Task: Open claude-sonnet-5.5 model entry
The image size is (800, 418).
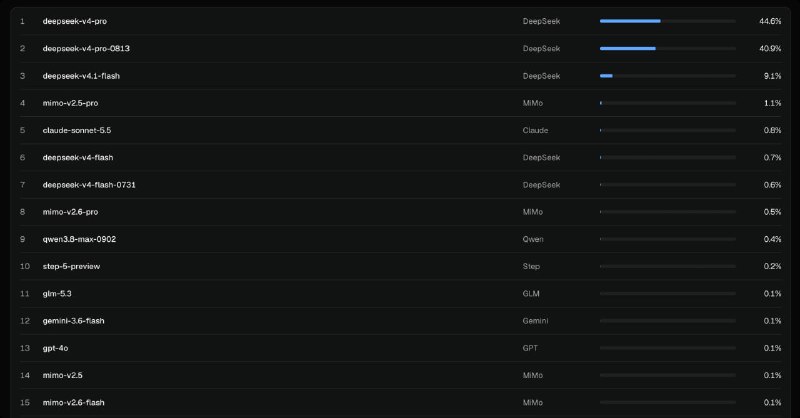Action: (x=401, y=130)
